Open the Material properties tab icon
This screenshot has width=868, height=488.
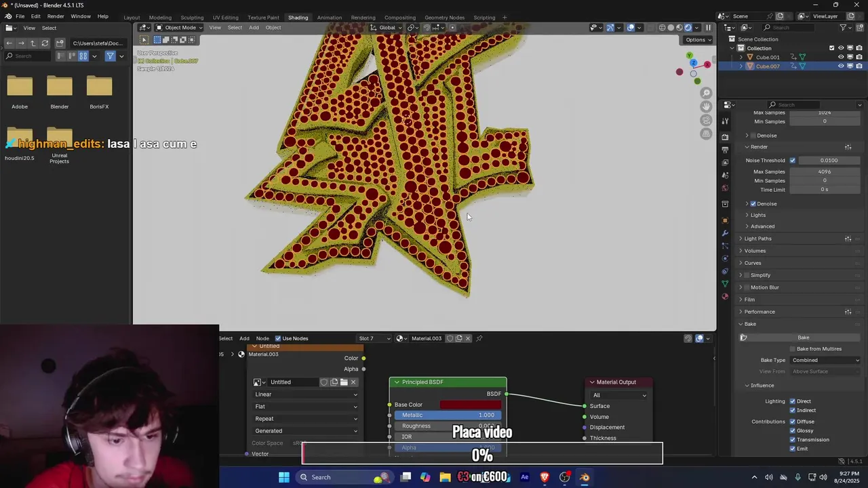(725, 297)
